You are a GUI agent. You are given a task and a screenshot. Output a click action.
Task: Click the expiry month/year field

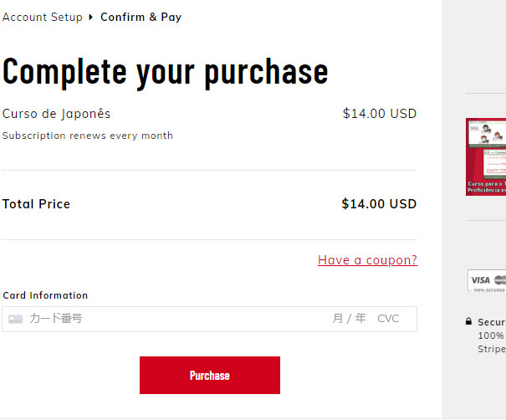349,319
